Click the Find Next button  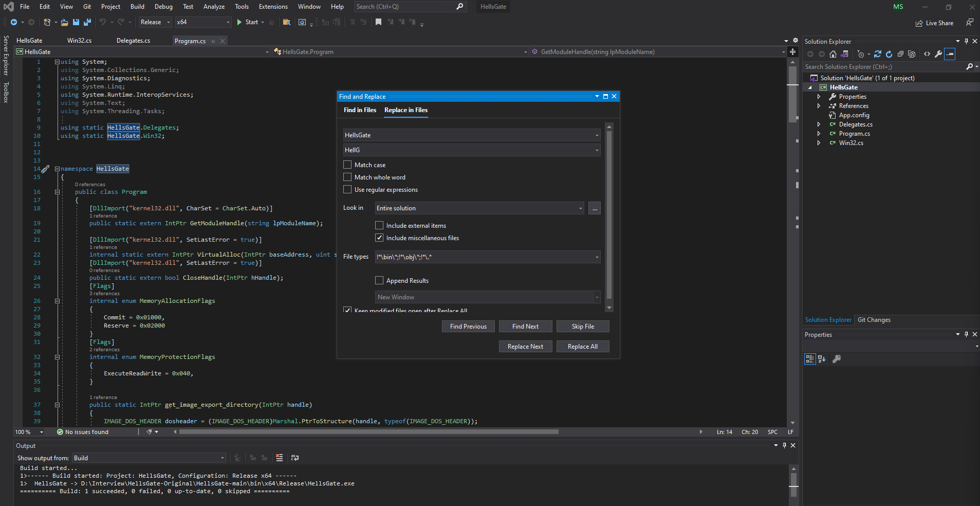tap(525, 327)
